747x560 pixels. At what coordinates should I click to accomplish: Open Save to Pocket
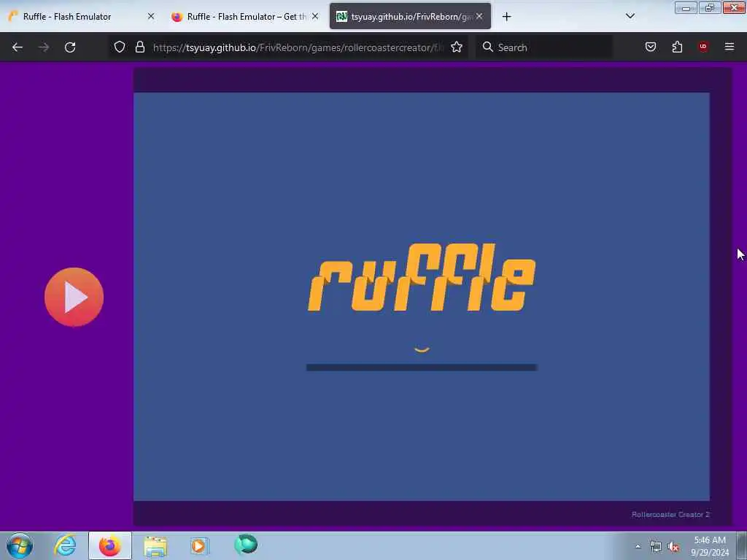[x=650, y=47]
